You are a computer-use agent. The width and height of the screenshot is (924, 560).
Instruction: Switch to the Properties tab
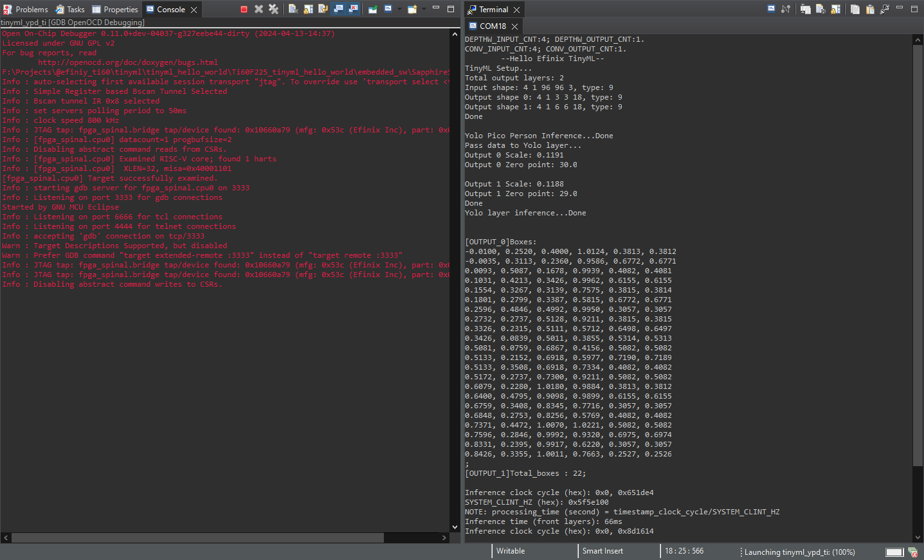[x=115, y=9]
